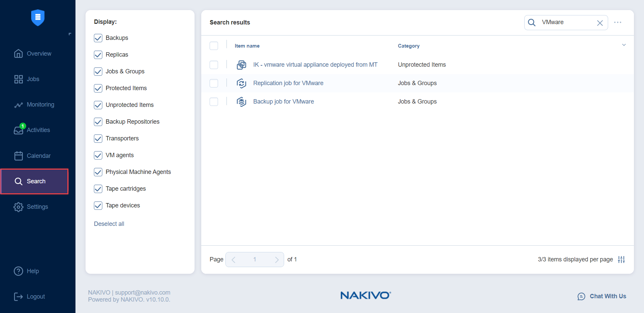Open the three-dots more options menu
This screenshot has height=313, width=644.
618,22
